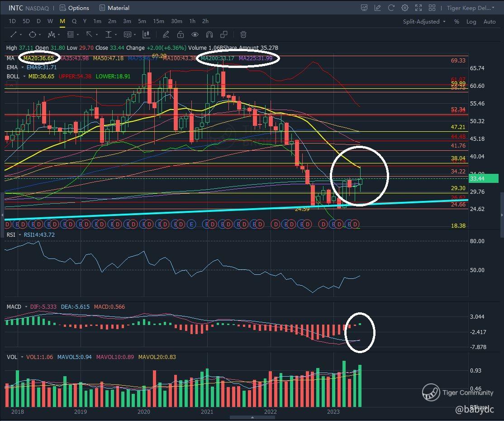Image resolution: width=504 pixels, height=421 pixels.
Task: Switch to 5D timeframe
Action: 26,21
